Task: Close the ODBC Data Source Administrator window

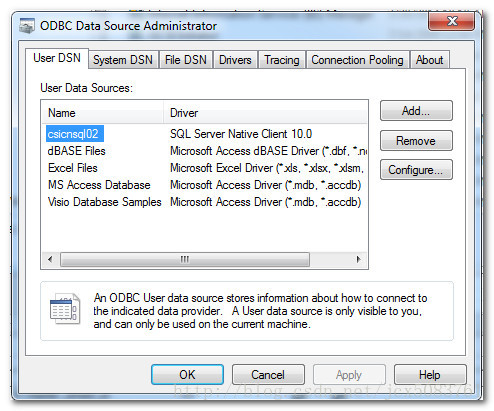Action: pos(452,21)
